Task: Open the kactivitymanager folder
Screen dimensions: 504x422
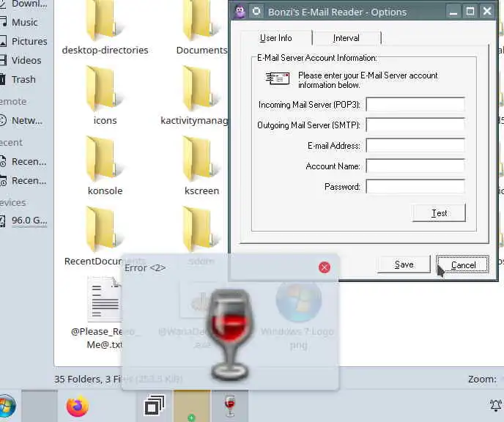Action: tap(201, 89)
